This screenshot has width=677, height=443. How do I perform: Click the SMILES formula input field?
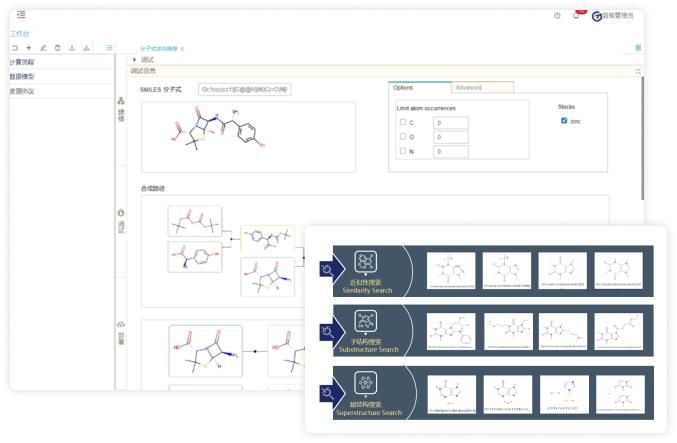pyautogui.click(x=244, y=89)
